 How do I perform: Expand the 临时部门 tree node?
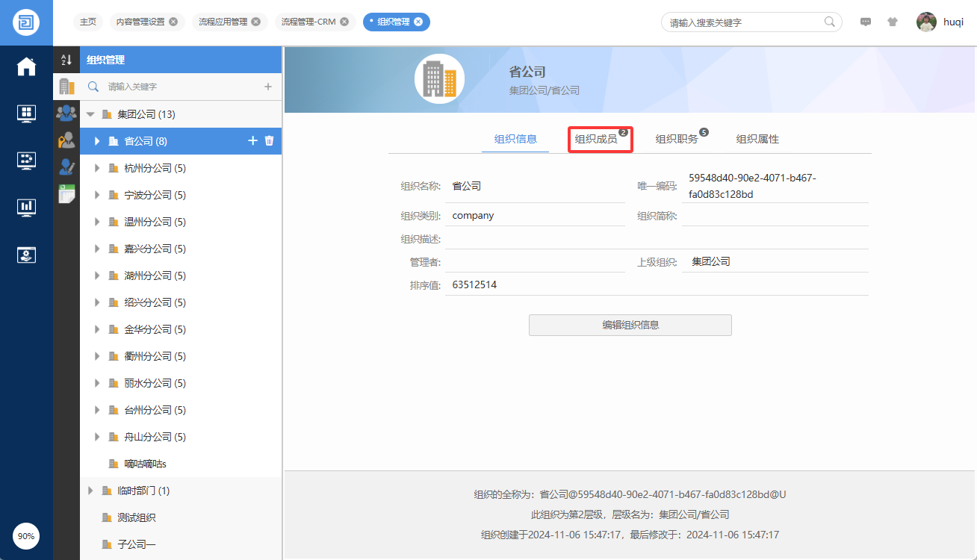(x=90, y=491)
